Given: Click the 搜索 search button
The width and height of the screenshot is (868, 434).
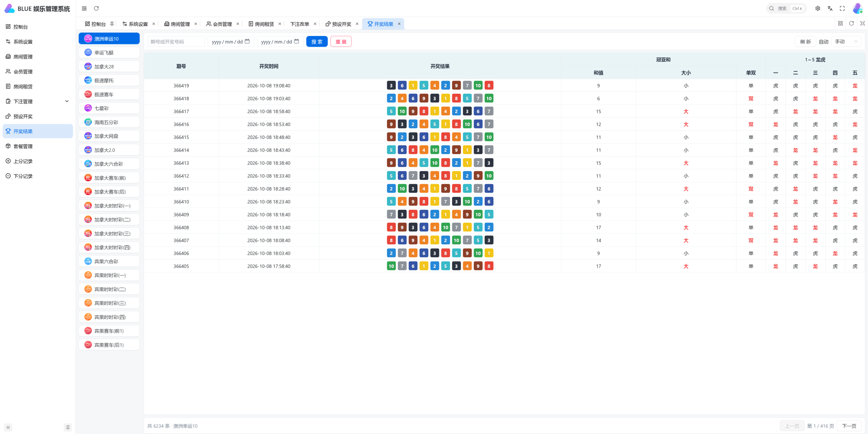Looking at the screenshot, I should coord(317,41).
